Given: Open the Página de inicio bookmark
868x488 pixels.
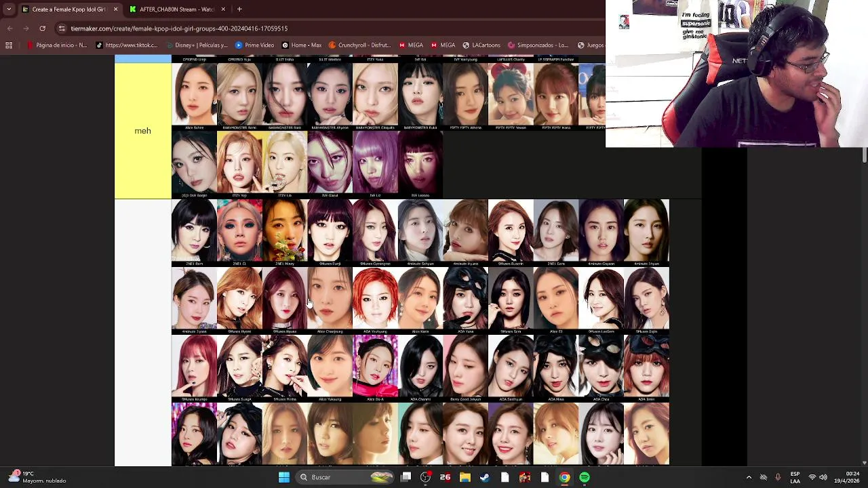Looking at the screenshot, I should (57, 45).
